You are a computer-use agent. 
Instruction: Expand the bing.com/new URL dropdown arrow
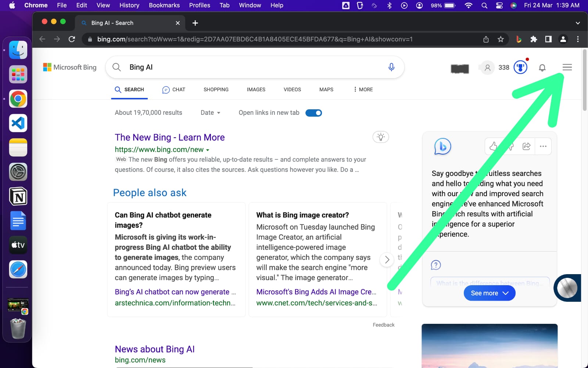[208, 150]
